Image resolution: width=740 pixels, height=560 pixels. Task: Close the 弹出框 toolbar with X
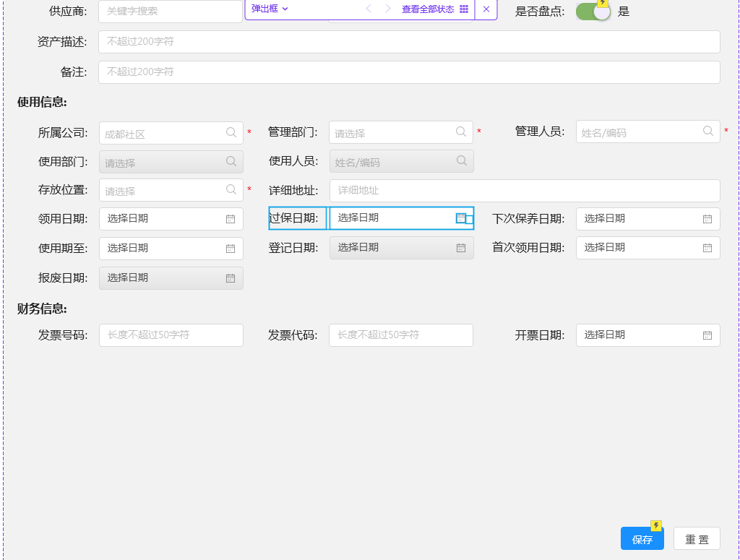486,9
